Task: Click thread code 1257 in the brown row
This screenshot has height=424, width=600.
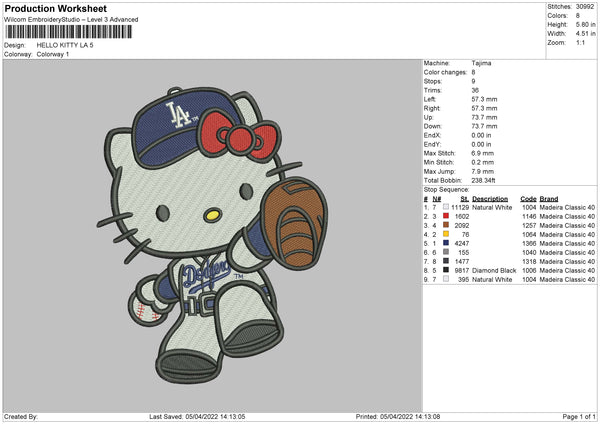Action: click(x=529, y=225)
